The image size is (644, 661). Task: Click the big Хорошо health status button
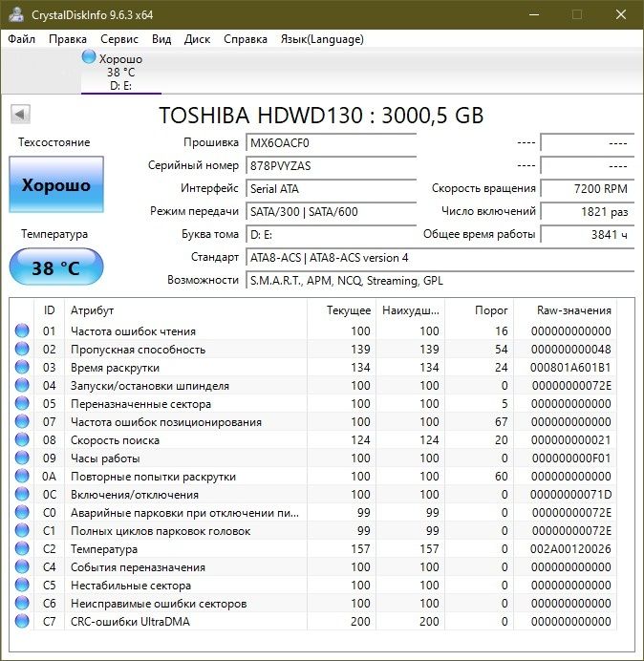point(56,184)
